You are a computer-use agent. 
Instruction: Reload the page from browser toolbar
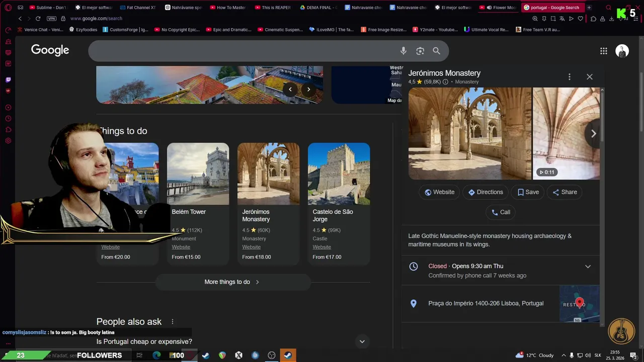[38, 19]
